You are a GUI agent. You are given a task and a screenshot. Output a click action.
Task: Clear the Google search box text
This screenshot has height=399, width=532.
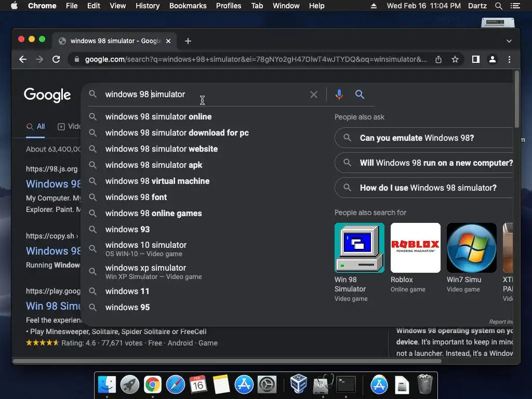coord(314,95)
